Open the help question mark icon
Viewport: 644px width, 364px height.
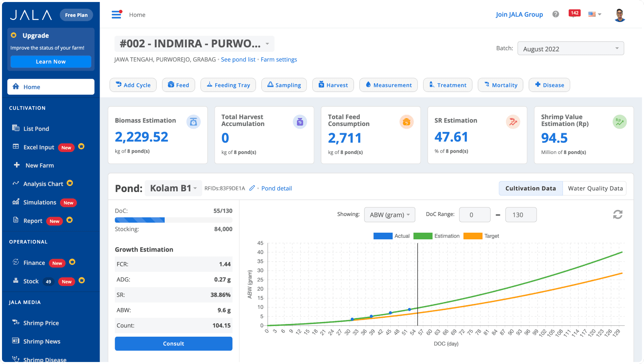tap(555, 14)
